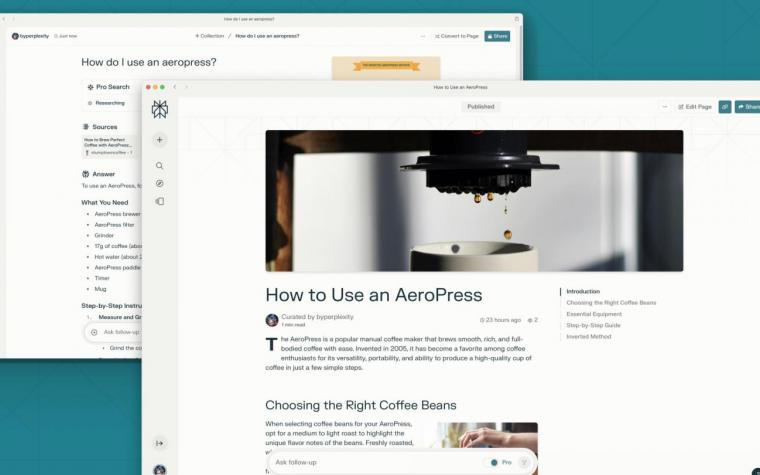This screenshot has width=760, height=475.
Task: Start a new thread with plus icon
Action: pyautogui.click(x=159, y=140)
